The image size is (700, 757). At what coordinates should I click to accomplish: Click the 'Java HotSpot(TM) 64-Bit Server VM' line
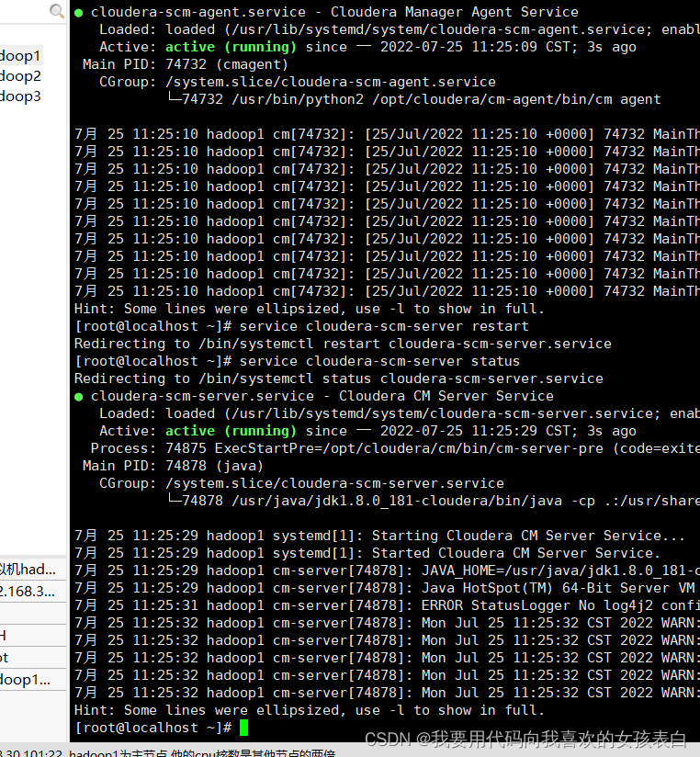pyautogui.click(x=385, y=588)
